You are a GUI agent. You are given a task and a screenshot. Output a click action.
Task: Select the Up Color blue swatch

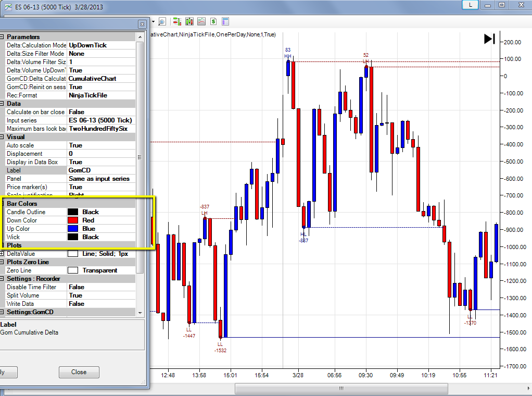point(73,229)
